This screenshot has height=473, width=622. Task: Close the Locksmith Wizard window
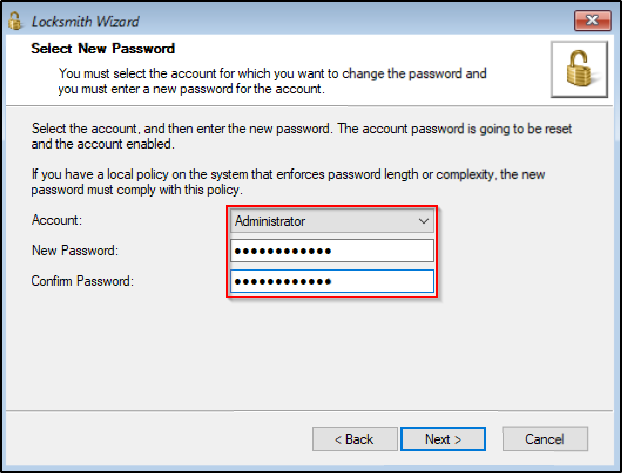click(x=592, y=20)
